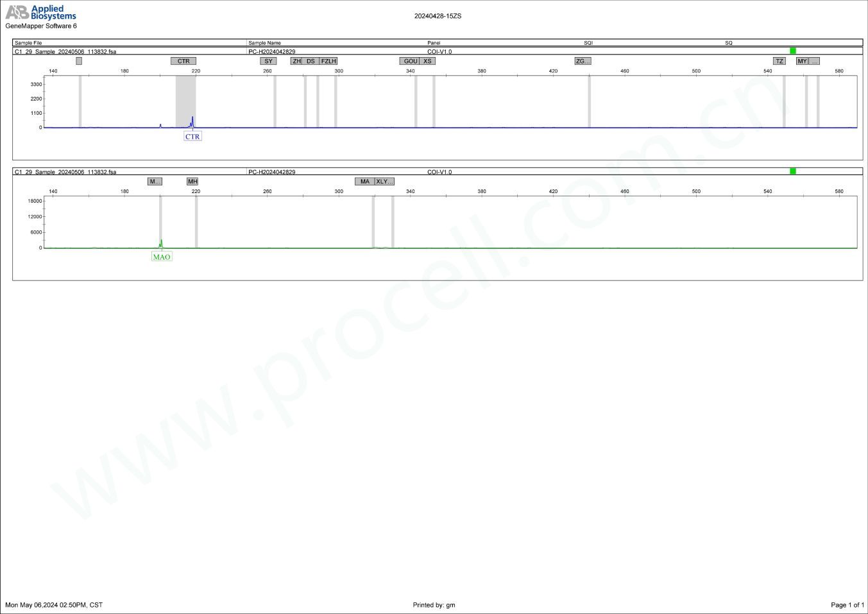The width and height of the screenshot is (868, 614).
Task: Click the ZH marker label
Action: click(x=296, y=61)
